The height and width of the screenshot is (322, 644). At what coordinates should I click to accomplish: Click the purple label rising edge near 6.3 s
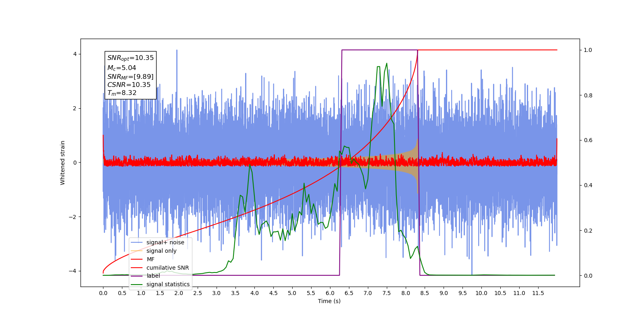[x=341, y=163]
